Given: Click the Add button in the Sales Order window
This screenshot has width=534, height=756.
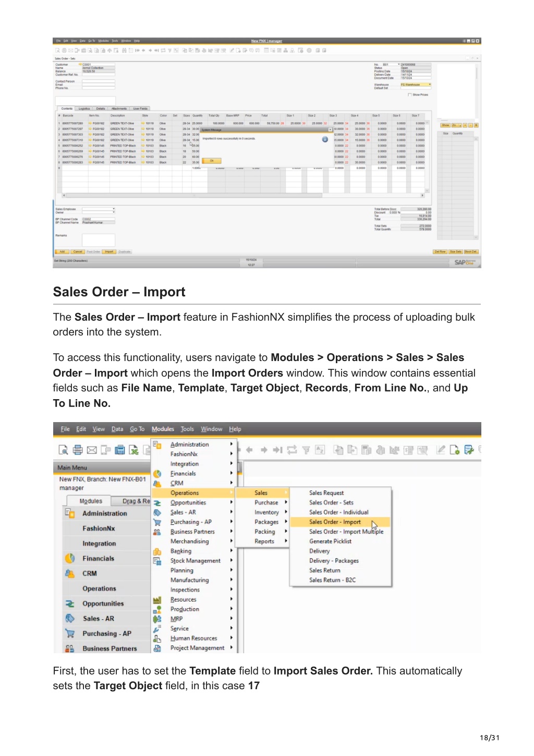Looking at the screenshot, I should coord(62,251).
